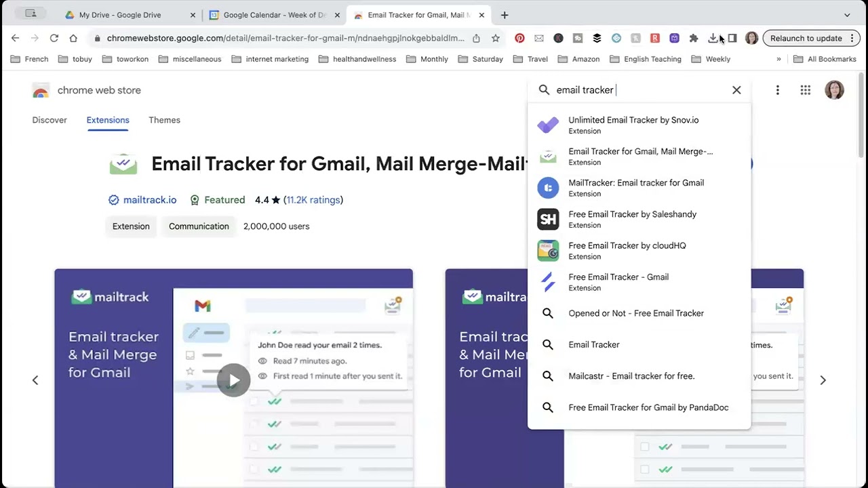Search for Mailcastr - Email tracker for free

639,376
